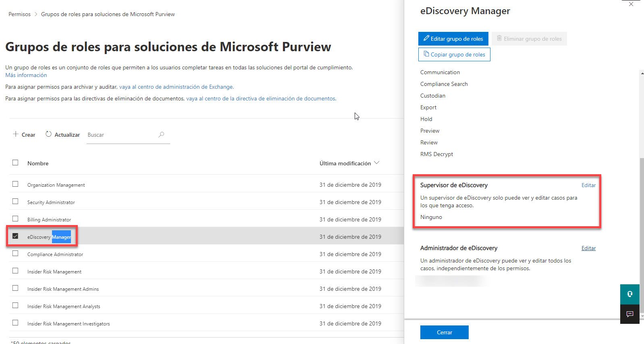Click the Actualizar refresh icon
This screenshot has height=344, width=644.
48,134
